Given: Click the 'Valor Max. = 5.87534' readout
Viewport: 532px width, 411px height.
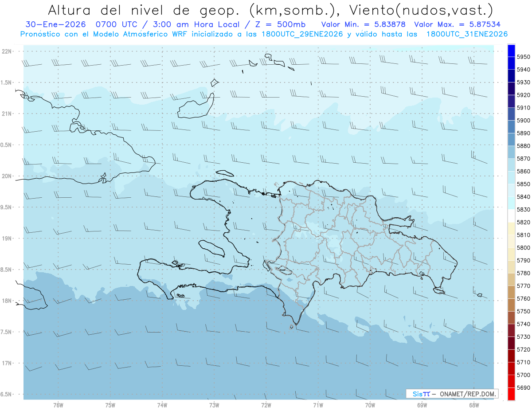Looking at the screenshot, I should [x=457, y=24].
